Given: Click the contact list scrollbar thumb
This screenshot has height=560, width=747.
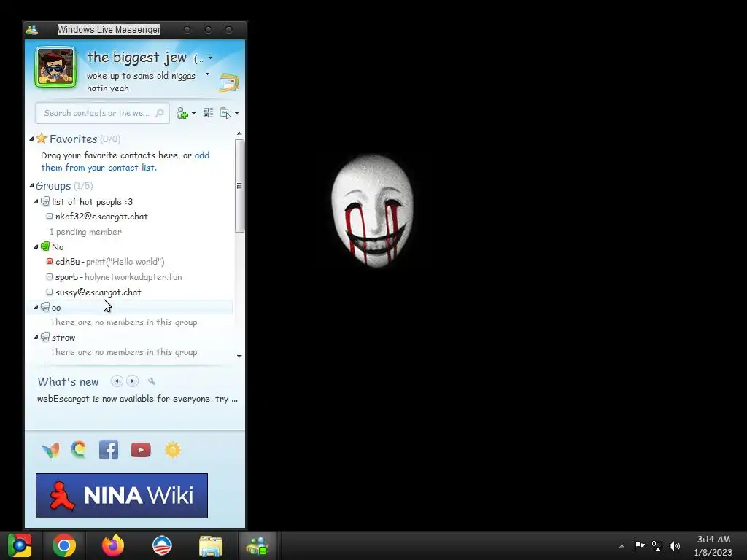Looking at the screenshot, I should click(239, 186).
